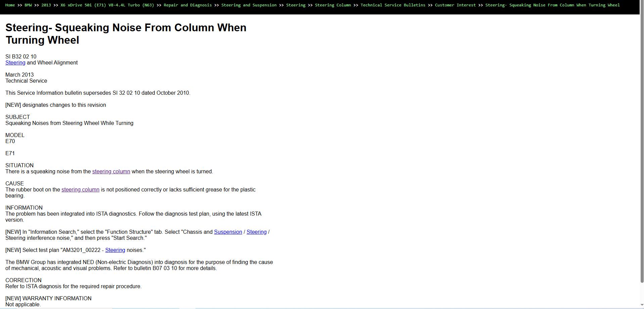Click 'Technical Service' text

26,81
